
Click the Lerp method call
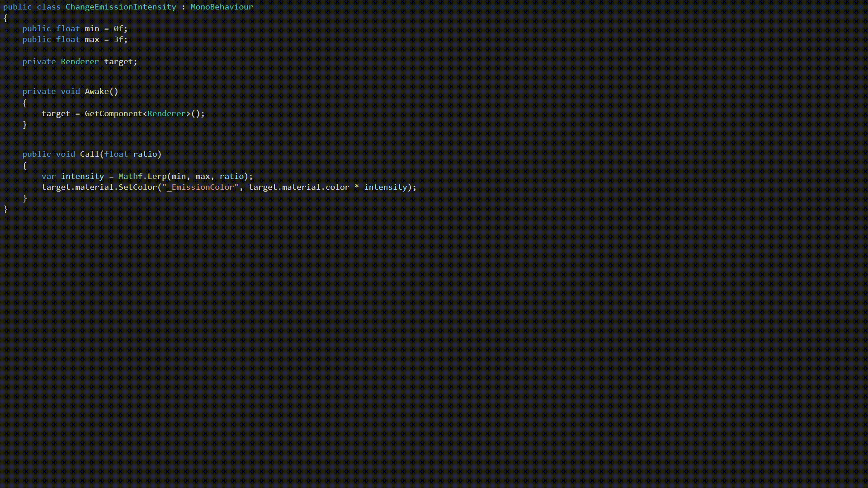pyautogui.click(x=157, y=176)
